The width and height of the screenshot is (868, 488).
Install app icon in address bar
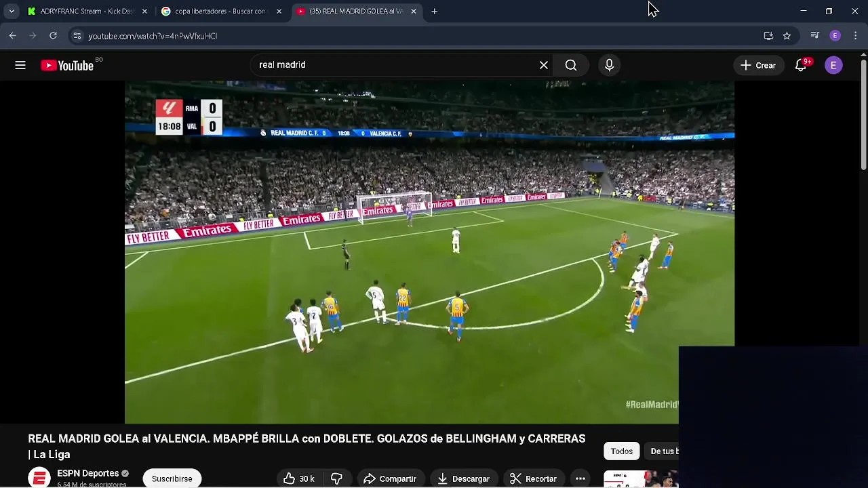(x=768, y=36)
